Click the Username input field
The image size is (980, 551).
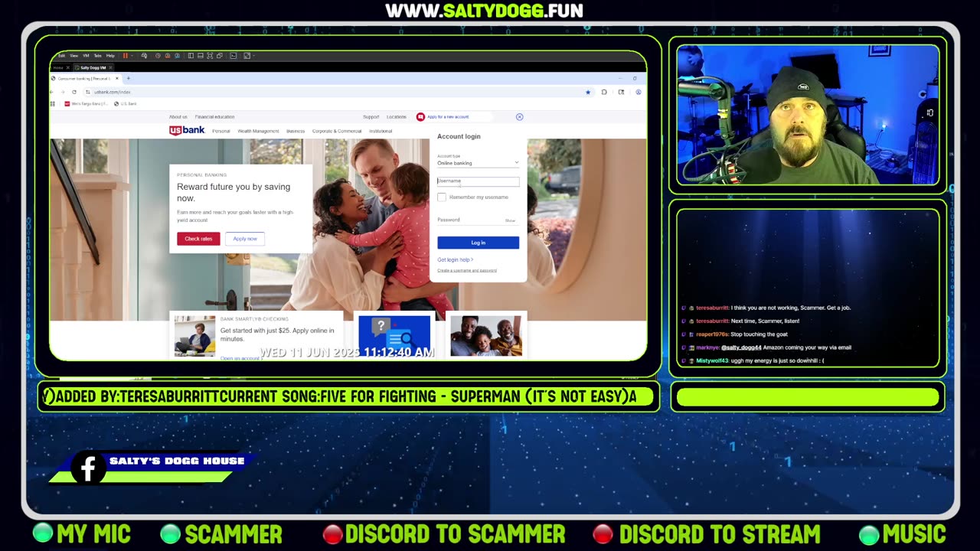tap(478, 181)
